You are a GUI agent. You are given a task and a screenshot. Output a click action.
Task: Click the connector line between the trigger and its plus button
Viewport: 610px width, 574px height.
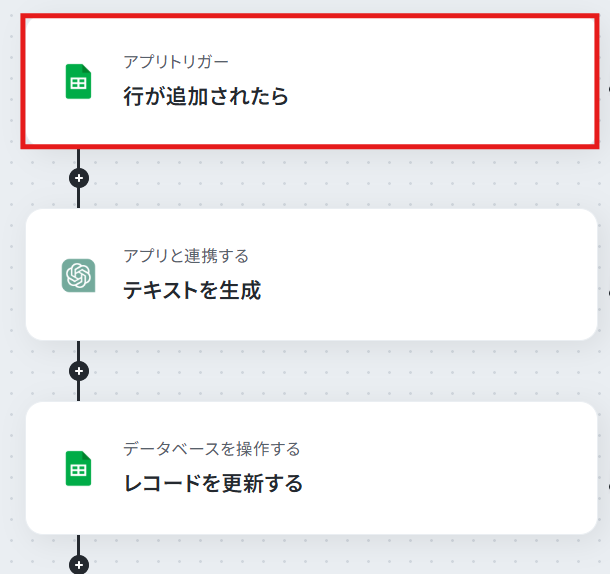pyautogui.click(x=79, y=158)
